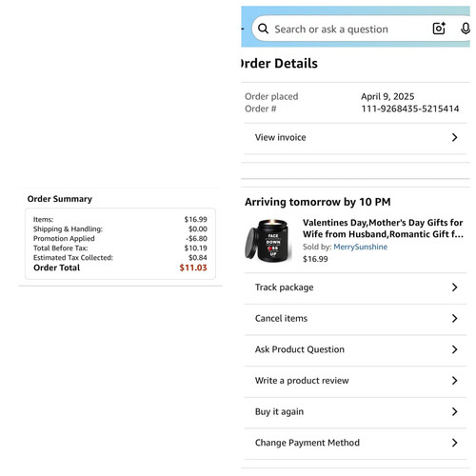Open Change Payment Method
This screenshot has height=476, width=476.
tap(355, 443)
